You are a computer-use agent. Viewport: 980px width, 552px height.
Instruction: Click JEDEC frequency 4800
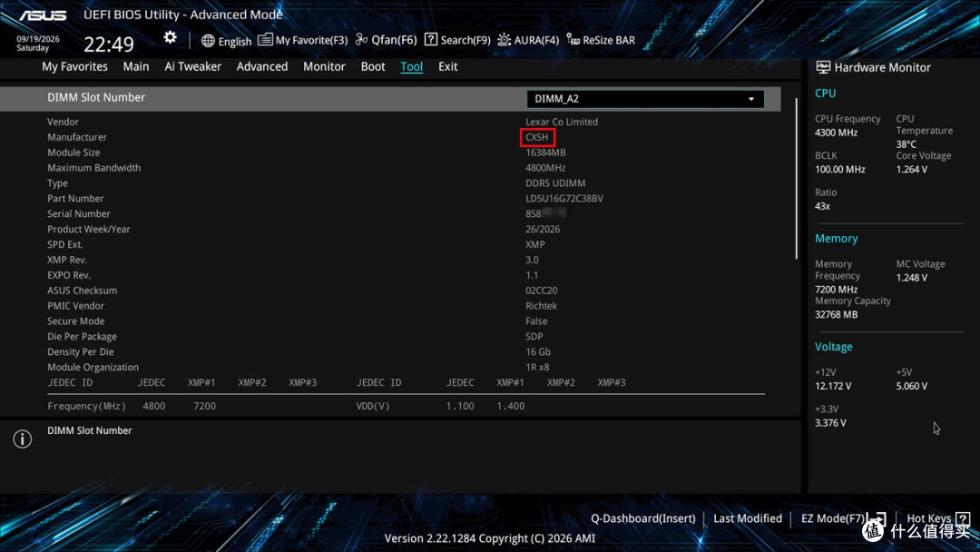(153, 406)
